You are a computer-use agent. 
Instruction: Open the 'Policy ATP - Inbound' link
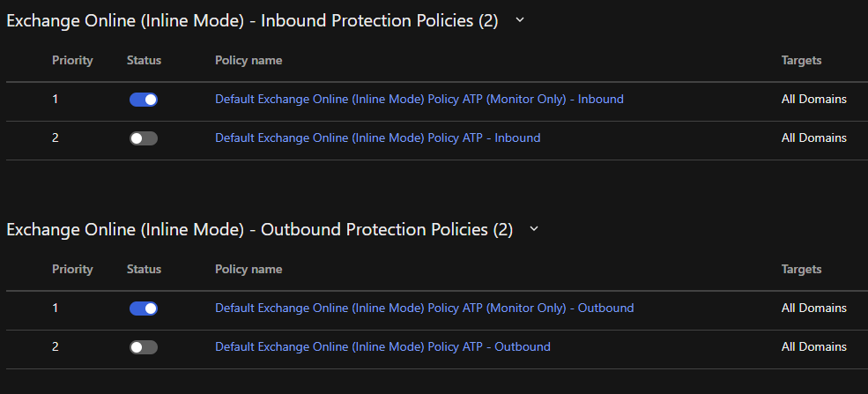(377, 138)
